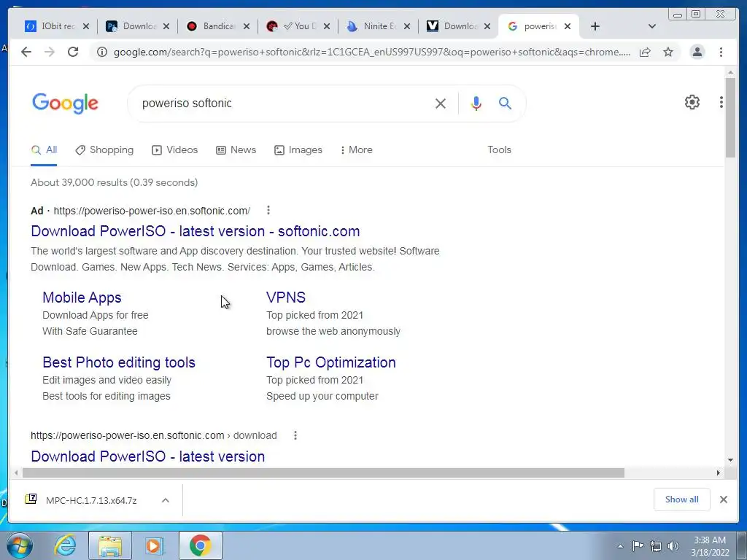Image resolution: width=747 pixels, height=560 pixels.
Task: Open the Mobile Apps sitelink
Action: pyautogui.click(x=82, y=297)
